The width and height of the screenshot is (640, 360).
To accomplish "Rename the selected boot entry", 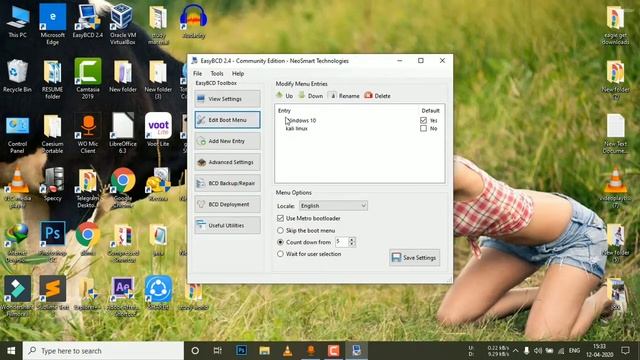I will (344, 96).
